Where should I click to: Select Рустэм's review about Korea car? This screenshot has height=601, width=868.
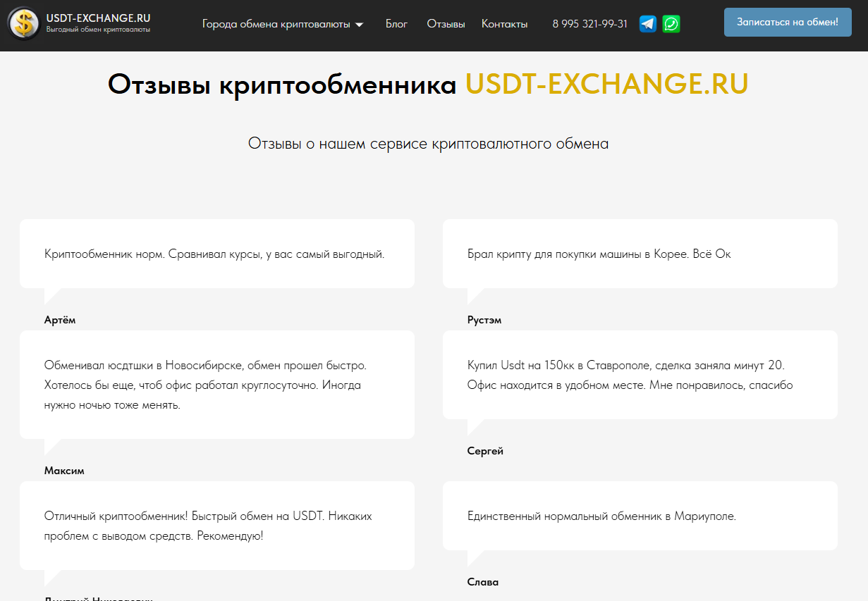640,254
